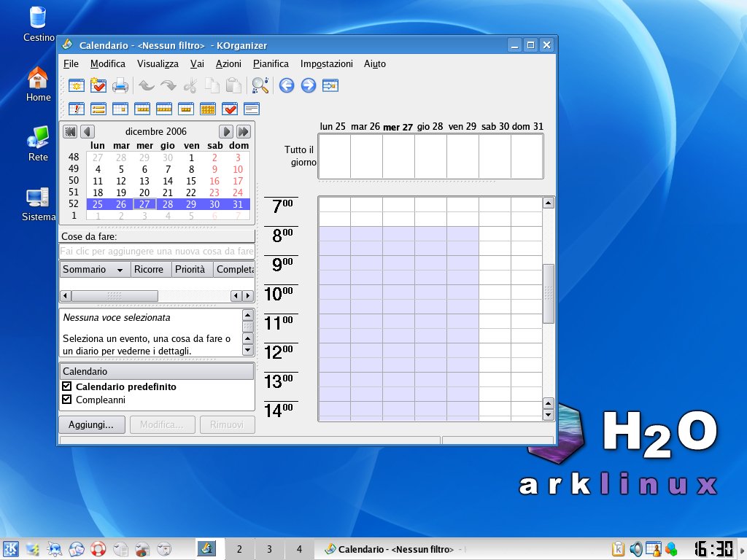Switch to To-do List view icon
This screenshot has width=747, height=560.
[230, 109]
